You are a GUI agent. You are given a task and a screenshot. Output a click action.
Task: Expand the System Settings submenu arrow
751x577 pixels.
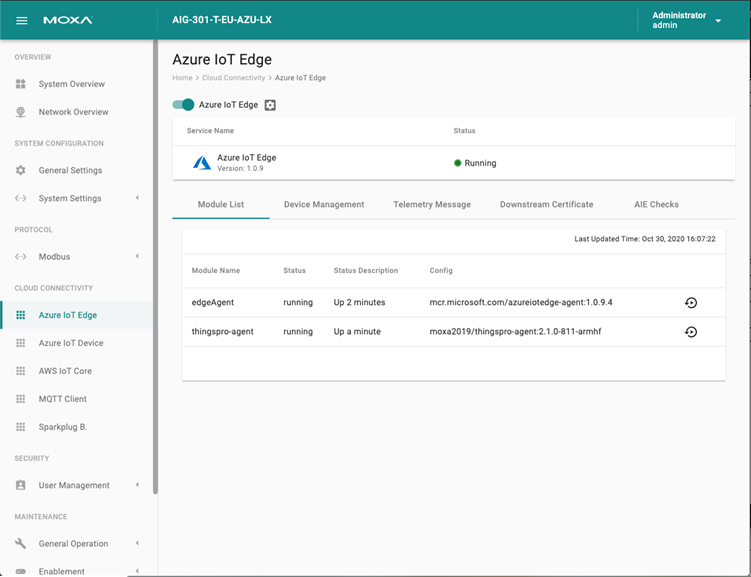137,198
